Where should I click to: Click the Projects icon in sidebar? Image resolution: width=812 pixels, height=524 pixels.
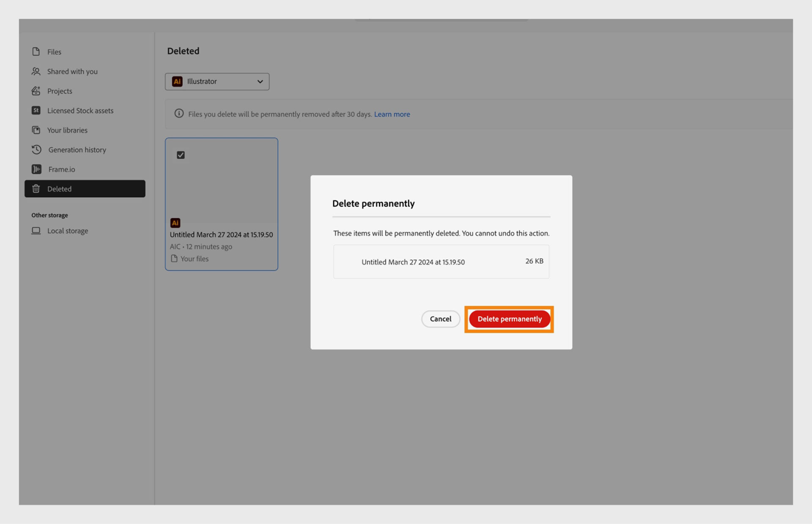tap(36, 91)
